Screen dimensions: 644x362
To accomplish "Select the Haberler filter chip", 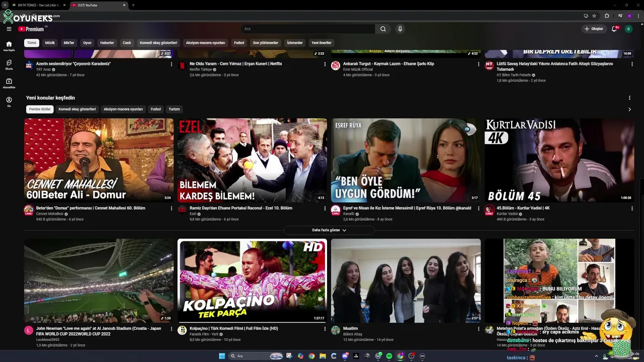I will pos(107,43).
